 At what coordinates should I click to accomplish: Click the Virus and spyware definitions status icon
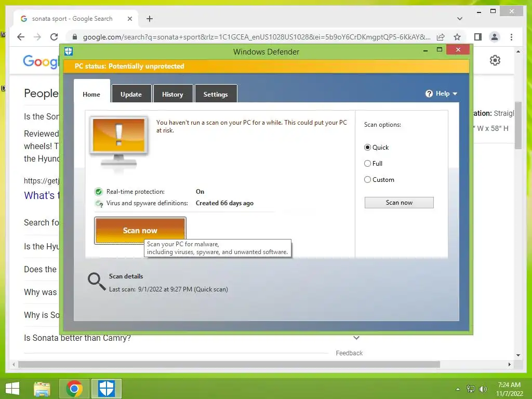[99, 204]
